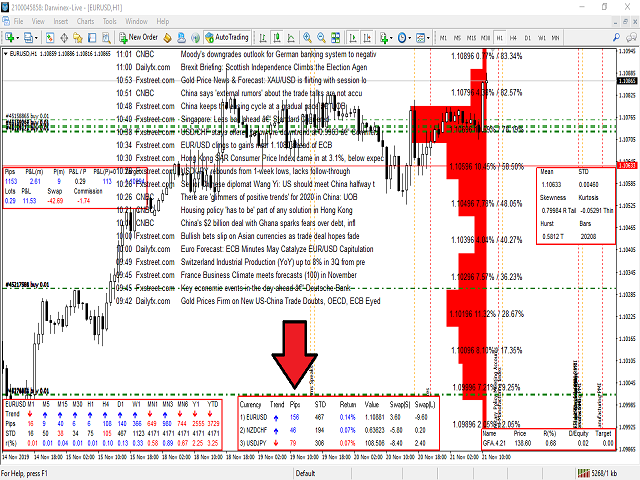This screenshot has width=640, height=480.
Task: Toggle the AutoTrading button
Action: click(x=227, y=38)
